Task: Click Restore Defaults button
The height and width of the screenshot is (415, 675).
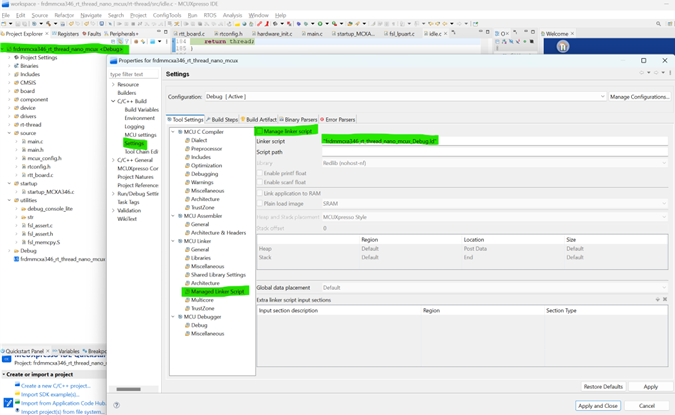Action: [603, 386]
